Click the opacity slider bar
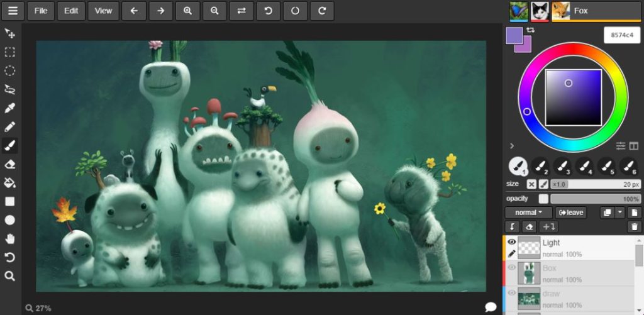Viewport: 644px width, 315px height. tap(595, 199)
